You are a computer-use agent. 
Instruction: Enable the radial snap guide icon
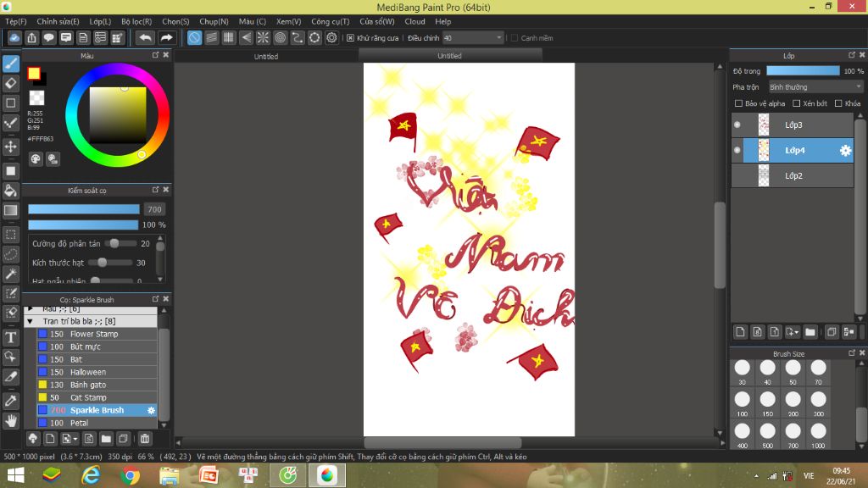pos(263,37)
